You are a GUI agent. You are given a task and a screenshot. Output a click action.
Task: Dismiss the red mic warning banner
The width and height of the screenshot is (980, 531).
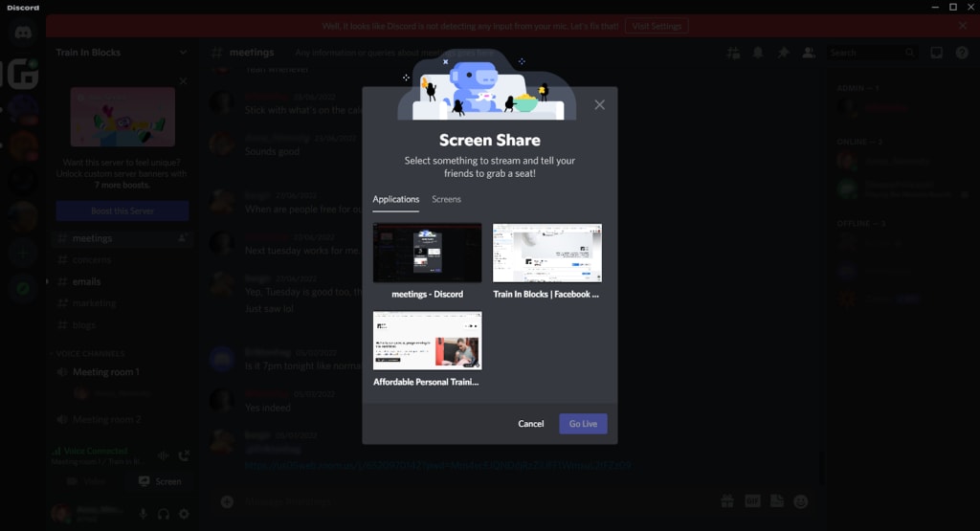pyautogui.click(x=963, y=26)
